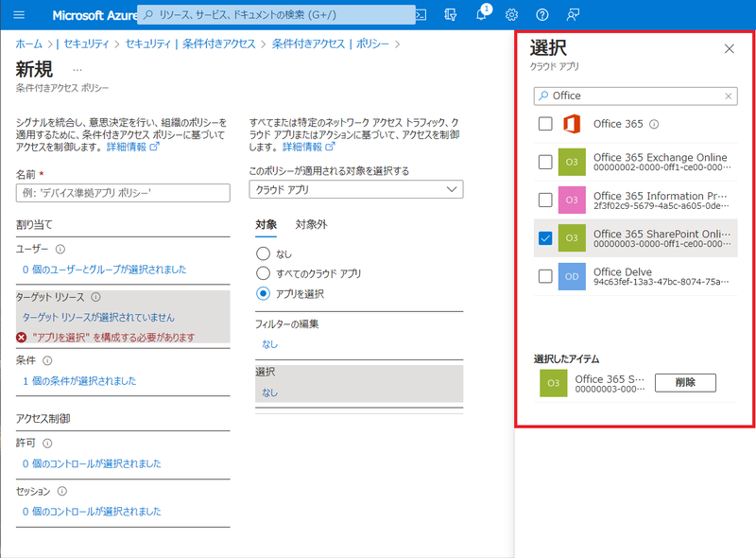Focus the 名前 policy name field
Image resolution: width=756 pixels, height=558 pixels.
point(123,193)
